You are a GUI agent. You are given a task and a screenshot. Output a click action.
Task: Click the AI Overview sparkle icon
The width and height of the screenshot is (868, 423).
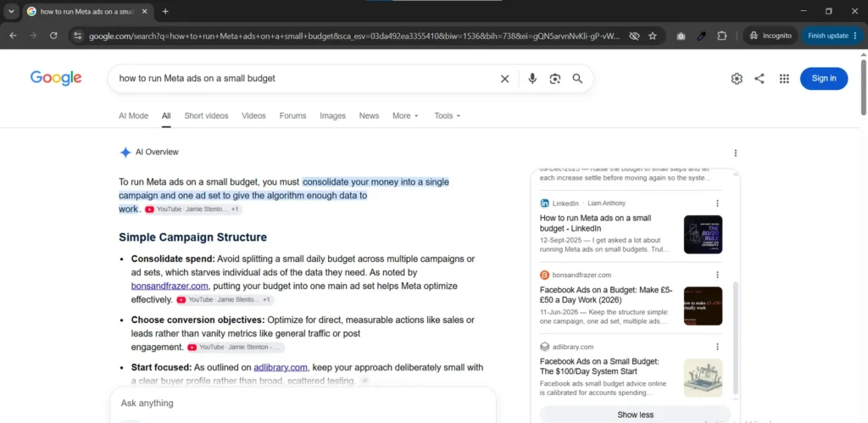pos(125,153)
